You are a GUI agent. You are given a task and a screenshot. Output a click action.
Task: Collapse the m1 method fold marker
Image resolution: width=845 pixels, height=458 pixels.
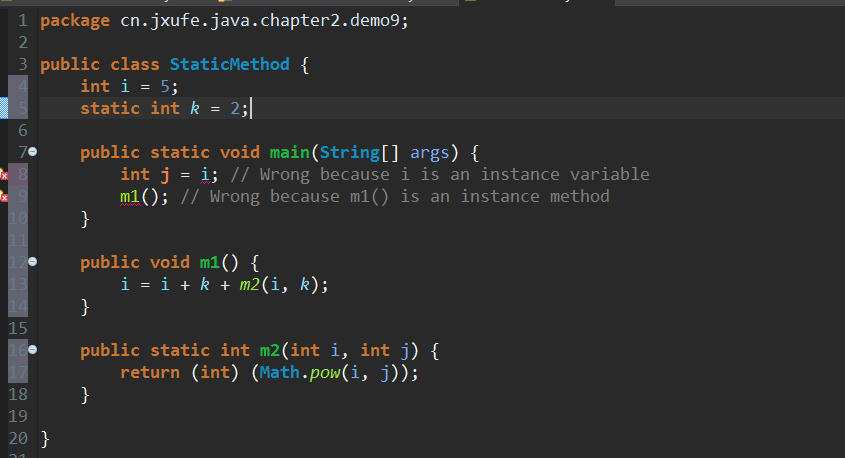32,262
